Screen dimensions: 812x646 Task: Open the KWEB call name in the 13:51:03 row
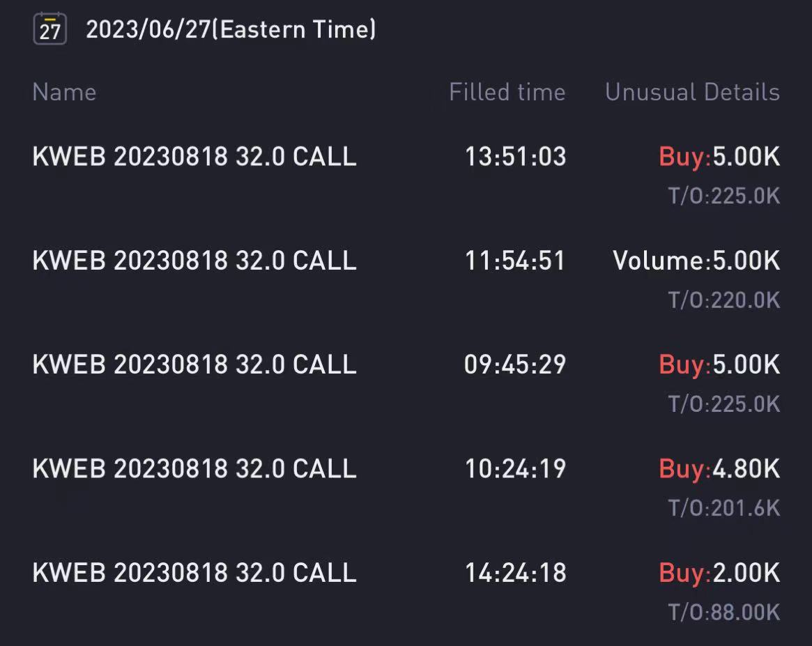click(x=194, y=157)
